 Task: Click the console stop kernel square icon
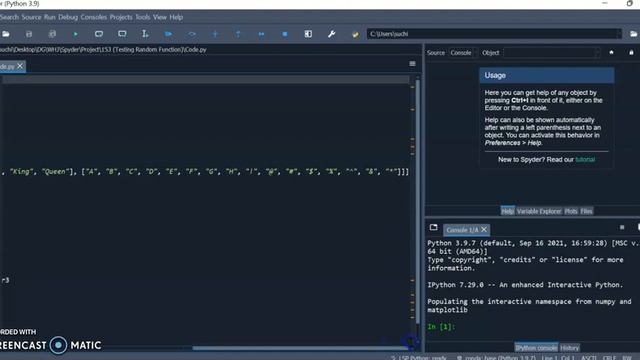click(x=622, y=227)
